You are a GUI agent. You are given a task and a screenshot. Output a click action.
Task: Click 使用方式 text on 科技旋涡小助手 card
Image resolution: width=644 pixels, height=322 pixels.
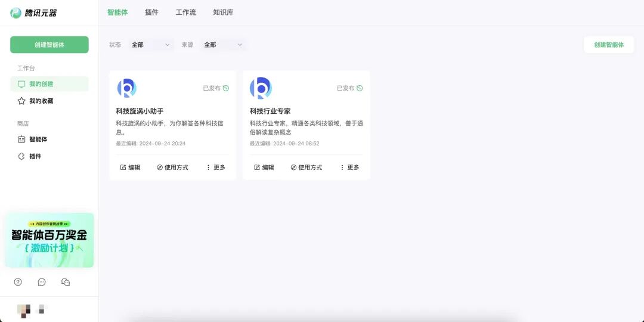click(x=176, y=167)
